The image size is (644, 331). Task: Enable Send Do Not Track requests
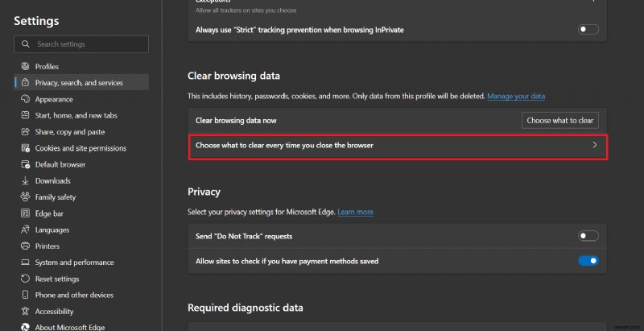588,236
